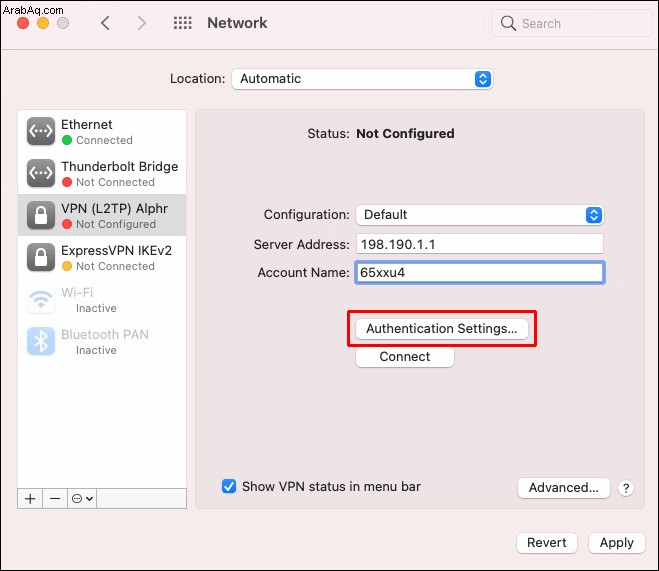659x571 pixels.
Task: Select Thunderbolt Bridge in the service list
Action: tap(102, 173)
